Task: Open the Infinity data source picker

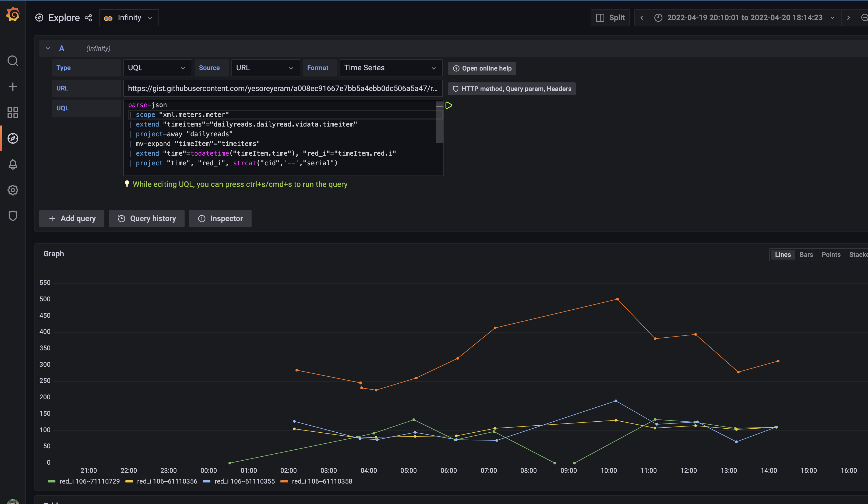Action: pyautogui.click(x=129, y=17)
